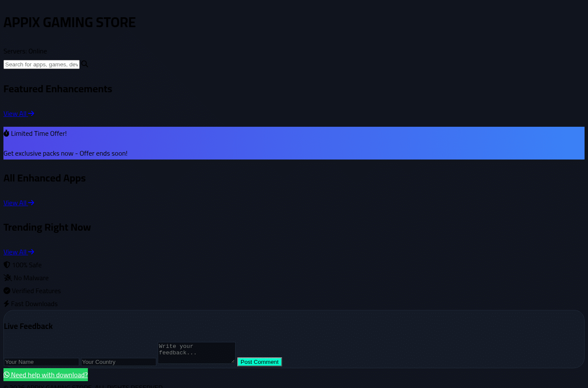The height and width of the screenshot is (388, 588).
Task: Click the WhatsApp icon in the help link
Action: (6, 375)
